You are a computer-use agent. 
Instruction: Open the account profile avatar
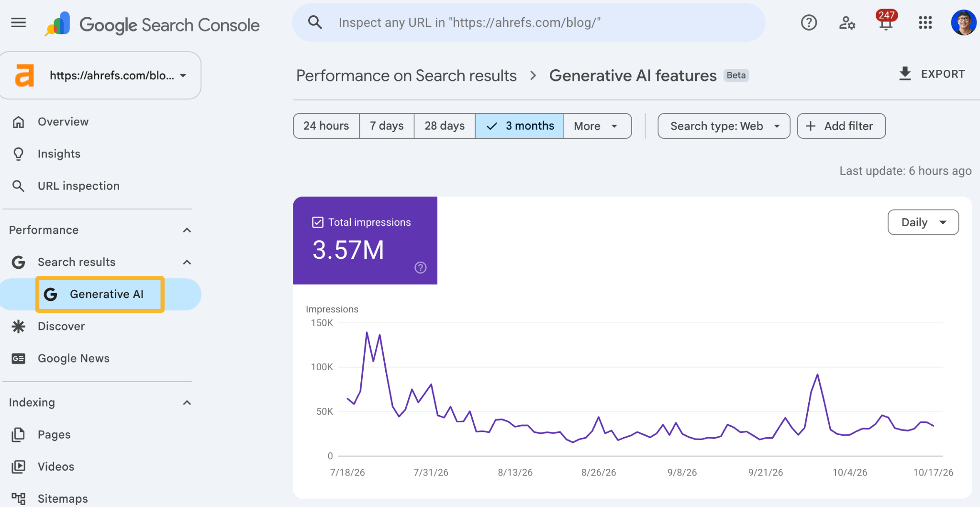[963, 22]
